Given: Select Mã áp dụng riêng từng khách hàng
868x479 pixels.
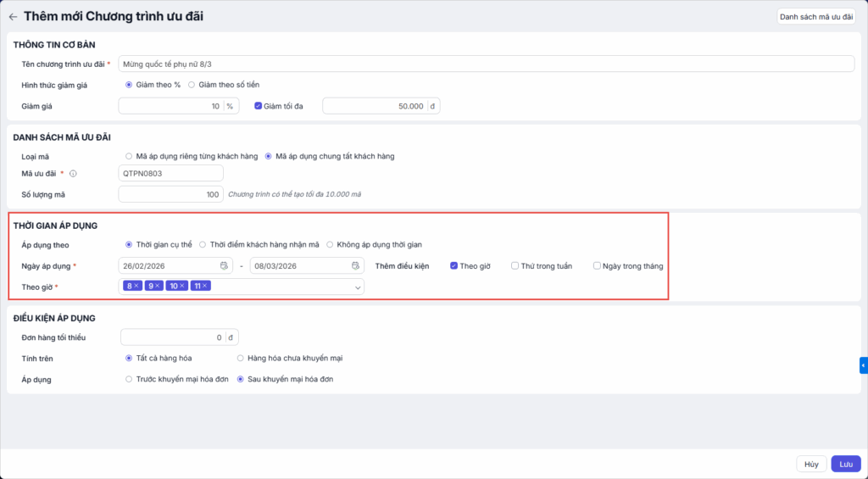Looking at the screenshot, I should (x=129, y=156).
